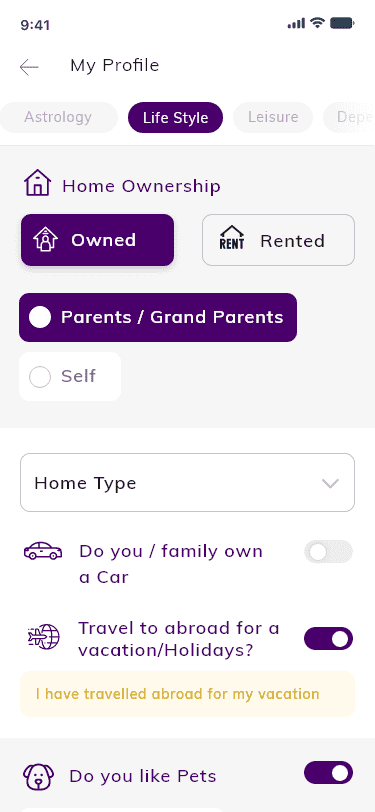
Task: Click the dog face pets icon
Action: (38, 777)
